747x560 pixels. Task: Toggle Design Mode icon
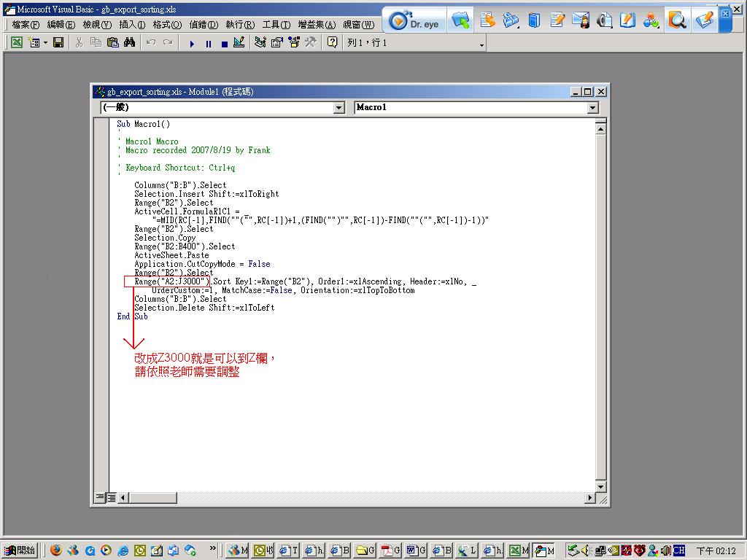pos(239,43)
